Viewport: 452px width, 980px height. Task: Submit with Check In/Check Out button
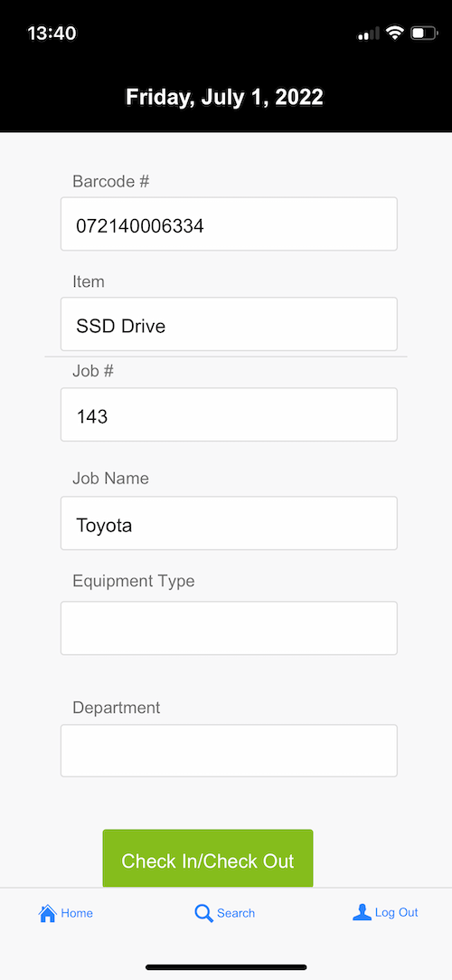[208, 859]
